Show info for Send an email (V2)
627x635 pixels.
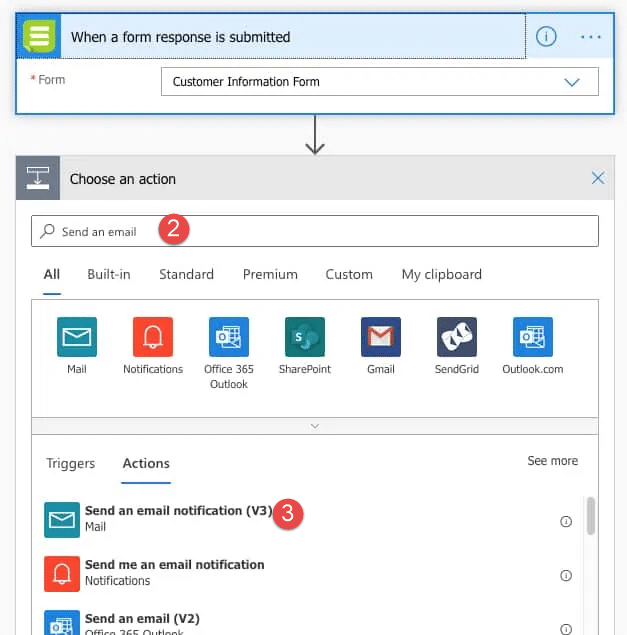tap(566, 629)
